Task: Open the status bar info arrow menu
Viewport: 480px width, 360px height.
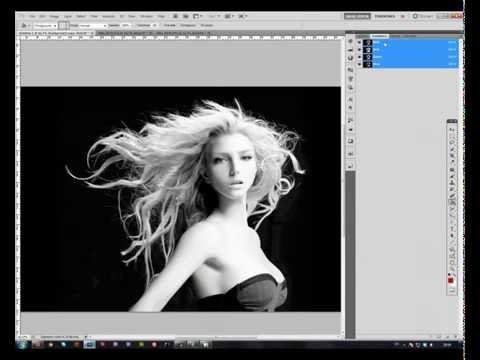Action: [x=86, y=337]
